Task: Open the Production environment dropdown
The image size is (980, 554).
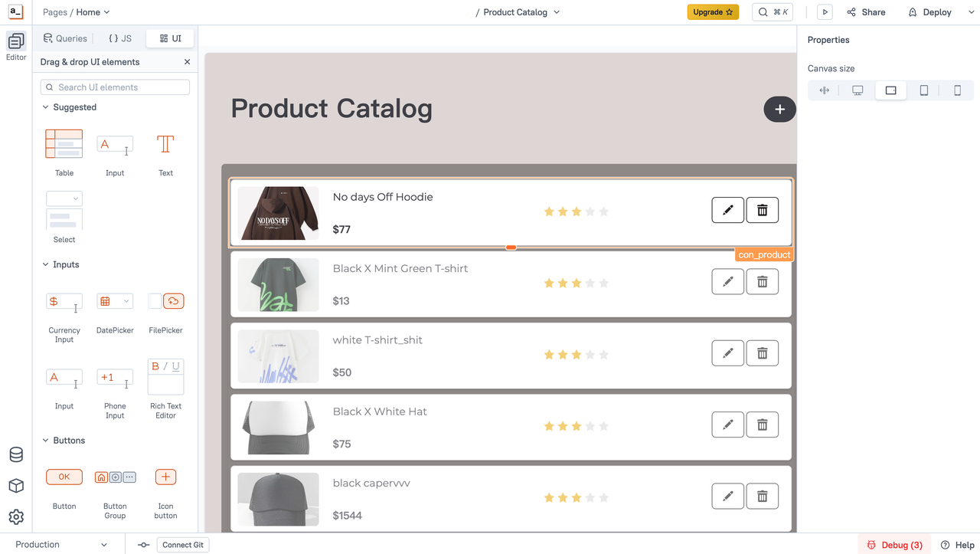Action: (61, 545)
